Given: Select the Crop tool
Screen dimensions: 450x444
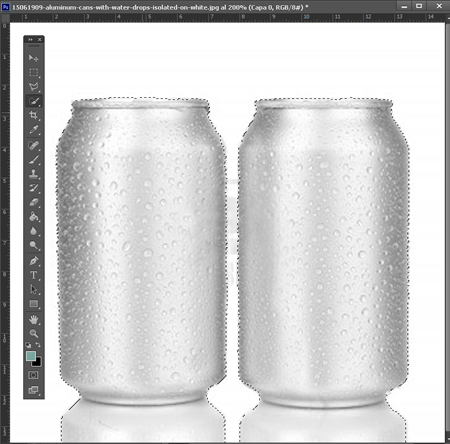Looking at the screenshot, I should [x=34, y=115].
